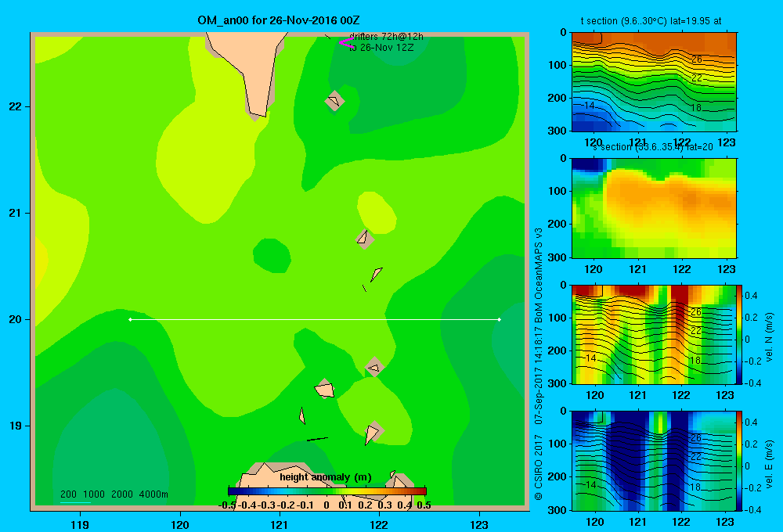Click longitude label 121 on main map axis
Viewport: 783px width, 532px height.
point(280,524)
